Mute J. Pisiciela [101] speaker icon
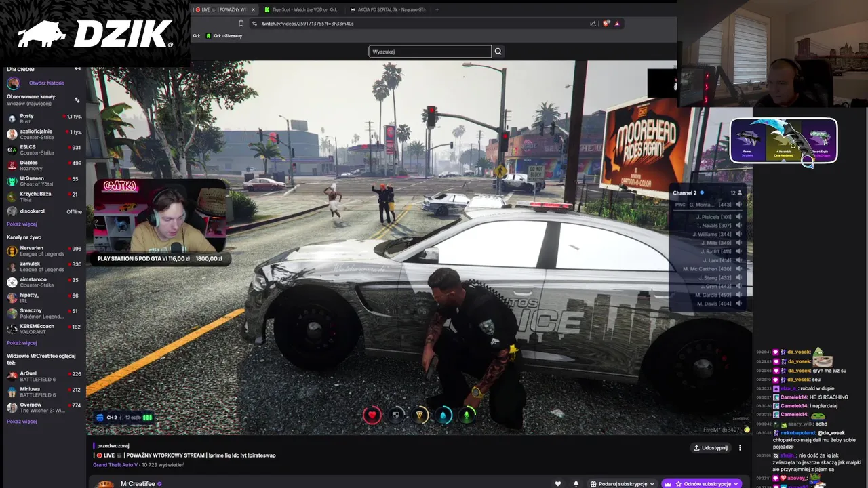Image resolution: width=868 pixels, height=488 pixels. coord(738,217)
